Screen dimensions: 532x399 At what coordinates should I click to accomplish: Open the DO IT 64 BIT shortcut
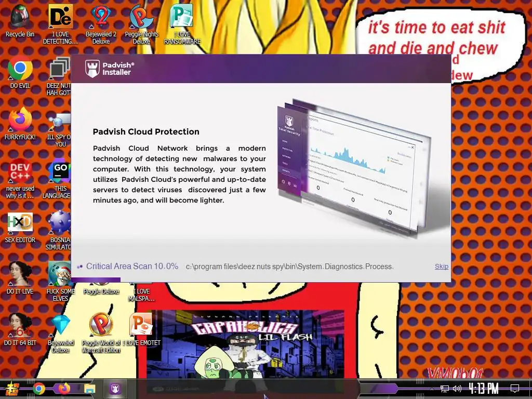pos(20,330)
